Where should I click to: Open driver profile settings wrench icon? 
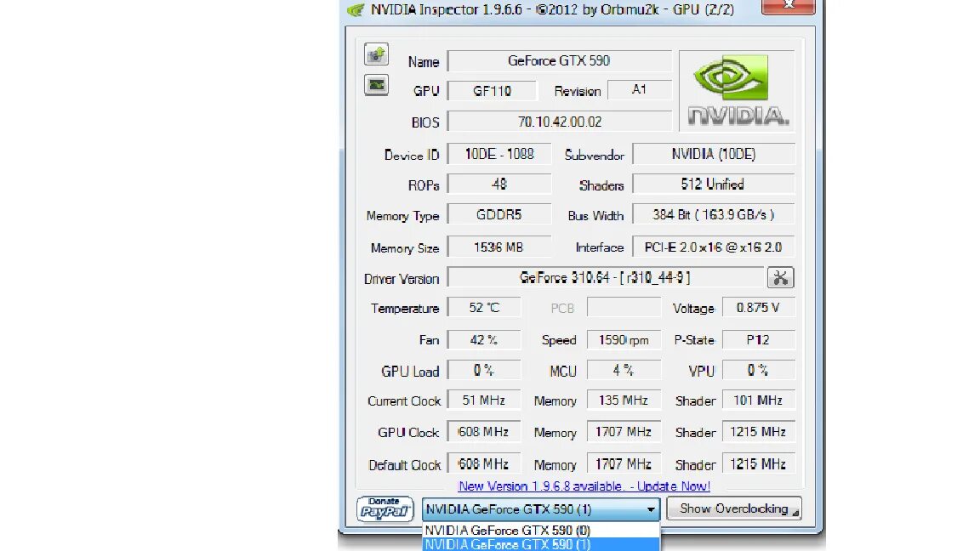[780, 277]
